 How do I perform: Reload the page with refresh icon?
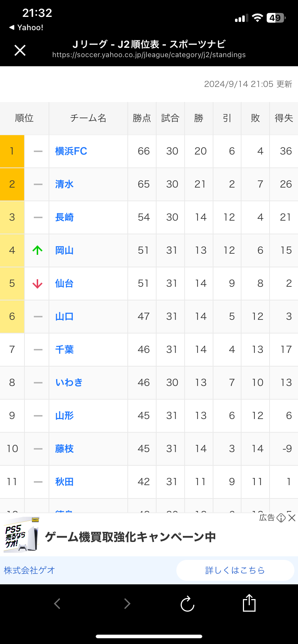187,604
